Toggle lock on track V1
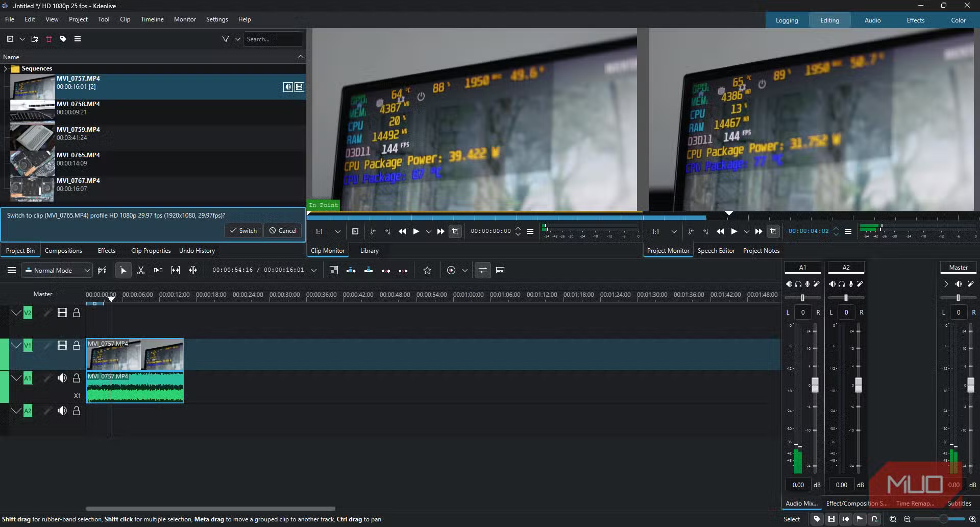The image size is (980, 527). coord(77,346)
